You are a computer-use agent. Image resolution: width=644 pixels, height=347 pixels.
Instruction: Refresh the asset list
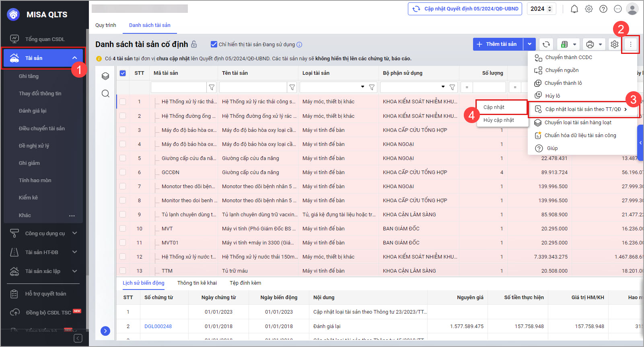(x=546, y=44)
